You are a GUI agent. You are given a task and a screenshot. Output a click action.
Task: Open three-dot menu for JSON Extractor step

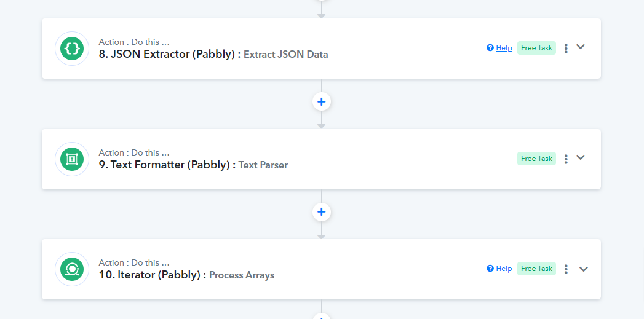click(x=566, y=49)
